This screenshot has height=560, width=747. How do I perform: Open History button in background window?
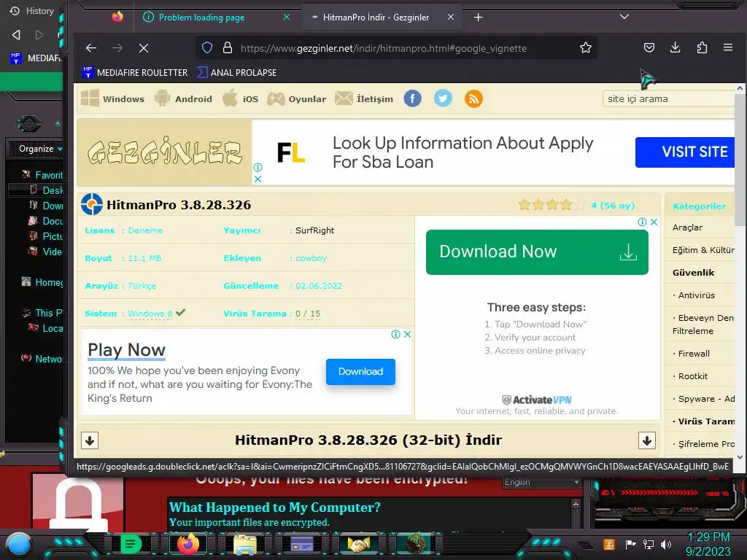(32, 10)
